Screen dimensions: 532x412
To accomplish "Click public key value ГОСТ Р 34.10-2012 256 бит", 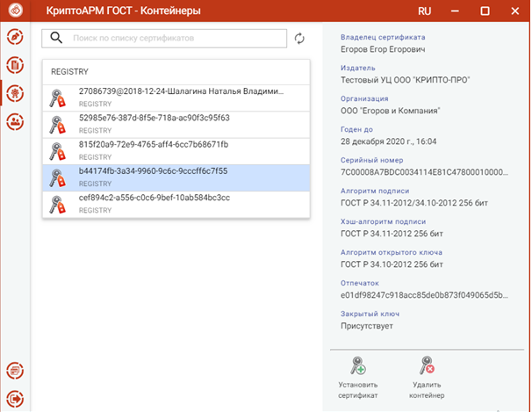I will tap(392, 264).
